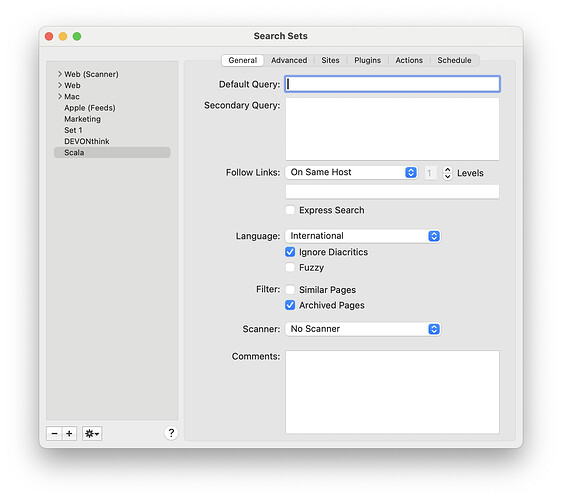Screen dimensions: 562x500
Task: Uncheck Archived Pages filter
Action: click(x=290, y=305)
